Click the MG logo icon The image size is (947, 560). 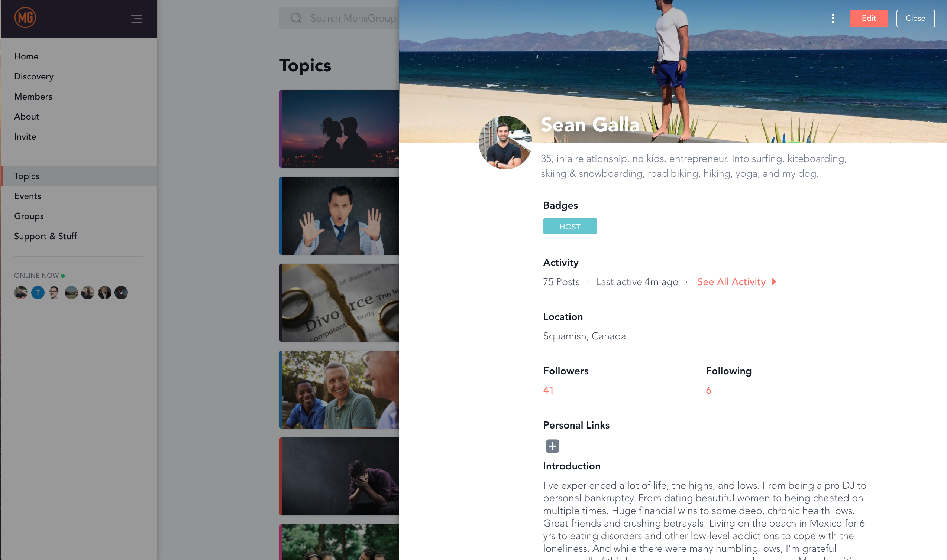[25, 18]
